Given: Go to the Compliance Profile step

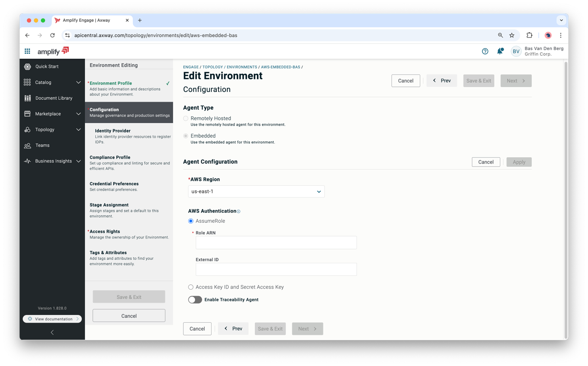Looking at the screenshot, I should coord(110,157).
